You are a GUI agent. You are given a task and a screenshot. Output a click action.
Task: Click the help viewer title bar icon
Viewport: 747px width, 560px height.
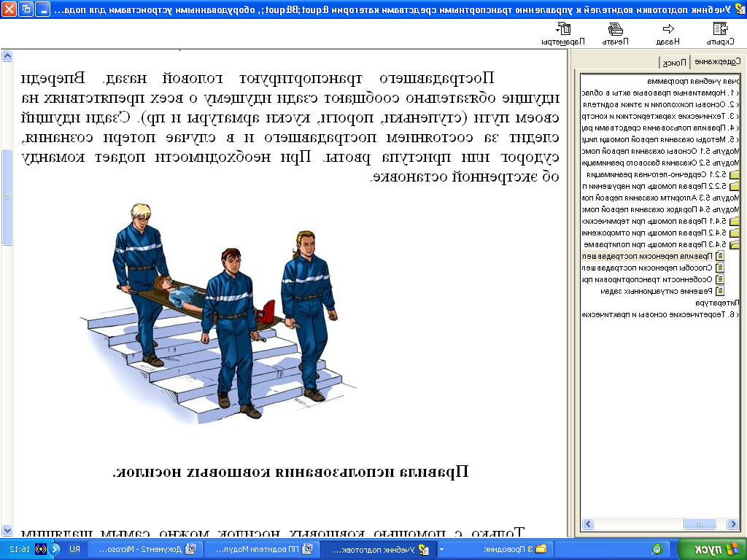(x=739, y=9)
